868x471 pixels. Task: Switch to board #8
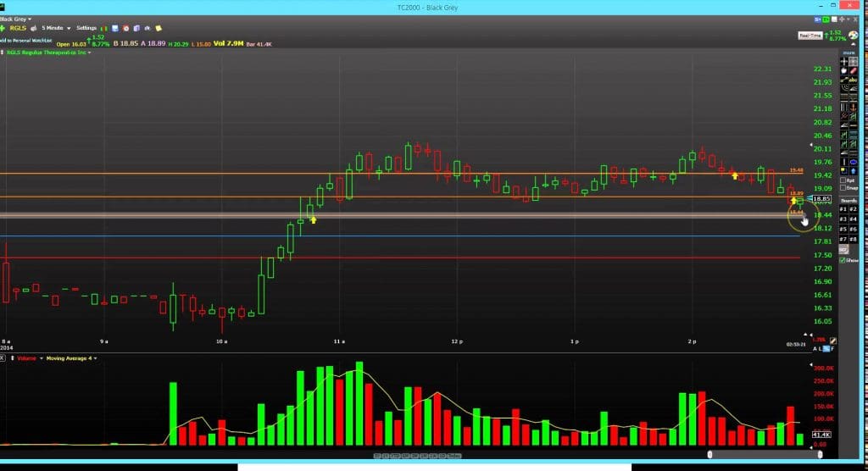pos(854,239)
